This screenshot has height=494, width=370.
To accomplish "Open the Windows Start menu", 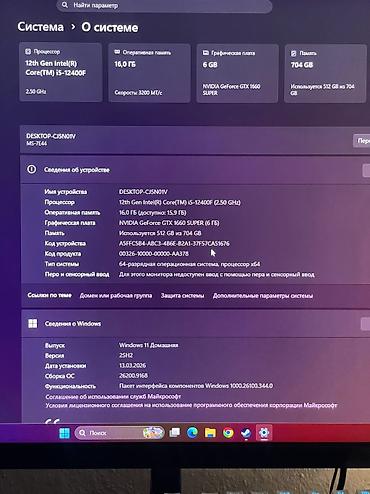I will pos(64,433).
